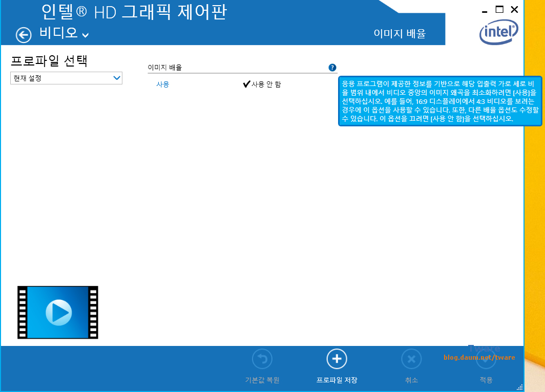This screenshot has width=545, height=392.
Task: Click the 이미지 배율 header tab label
Action: (400, 34)
